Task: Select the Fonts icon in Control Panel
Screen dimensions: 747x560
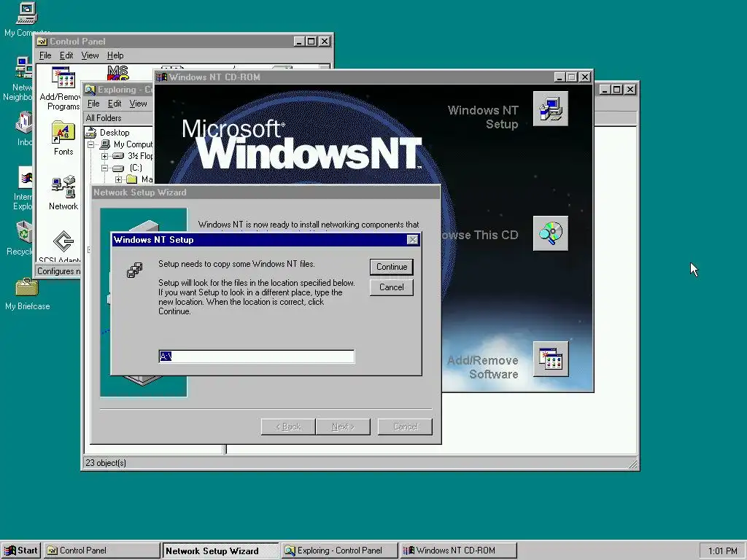Action: [x=63, y=138]
